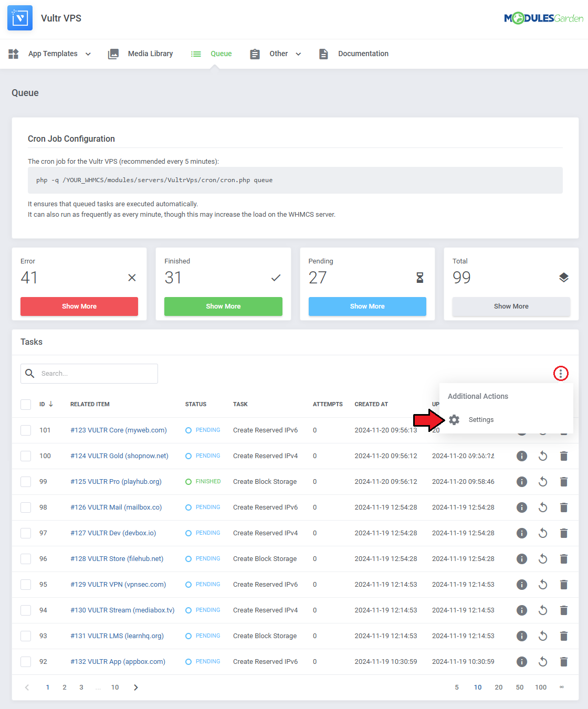
Task: Select checkbox for task 101
Action: coord(26,430)
